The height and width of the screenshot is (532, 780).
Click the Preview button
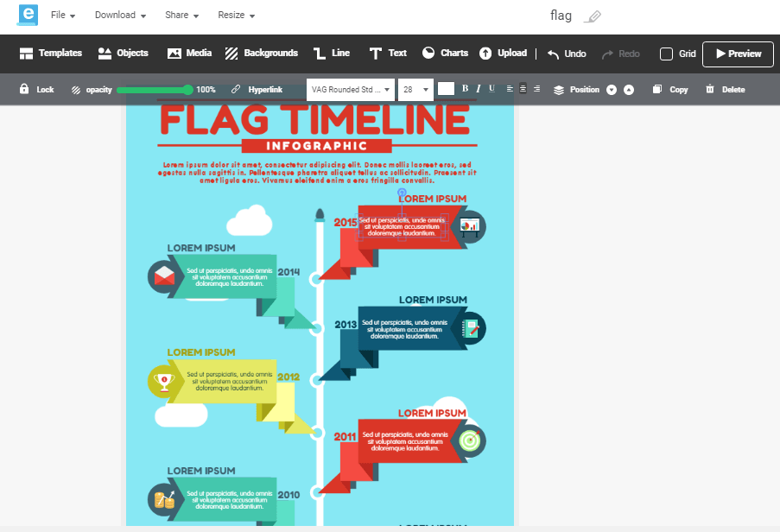point(737,54)
